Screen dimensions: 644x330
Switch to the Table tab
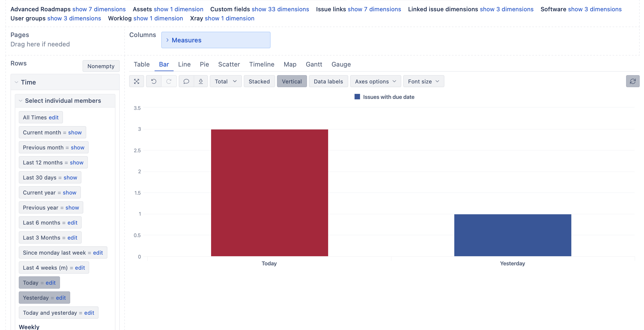(142, 64)
